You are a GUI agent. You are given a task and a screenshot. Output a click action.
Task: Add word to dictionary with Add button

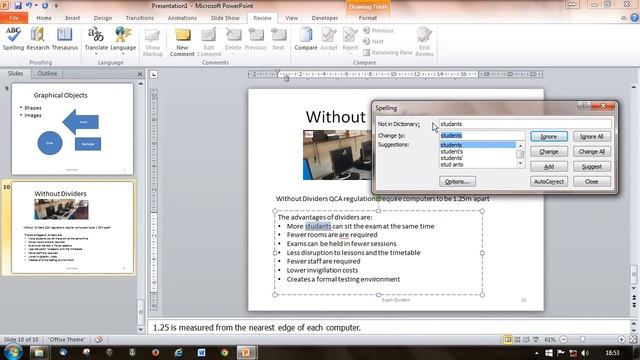click(x=549, y=167)
